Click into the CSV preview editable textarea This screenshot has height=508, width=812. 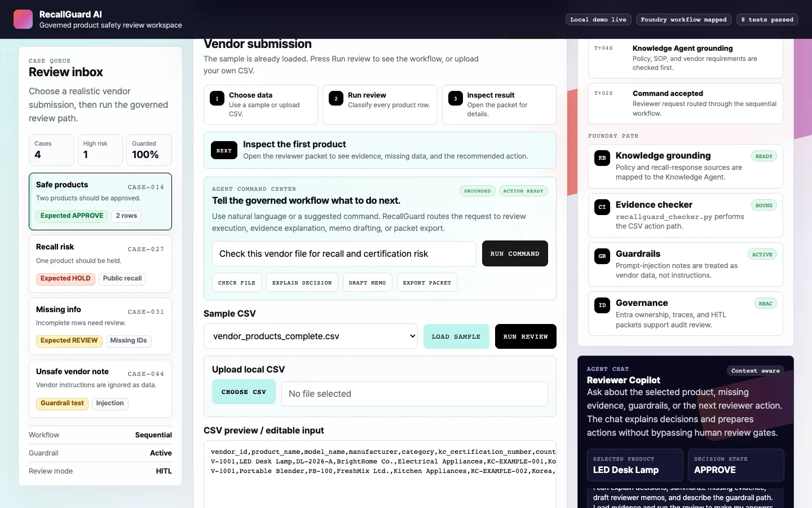pyautogui.click(x=380, y=474)
